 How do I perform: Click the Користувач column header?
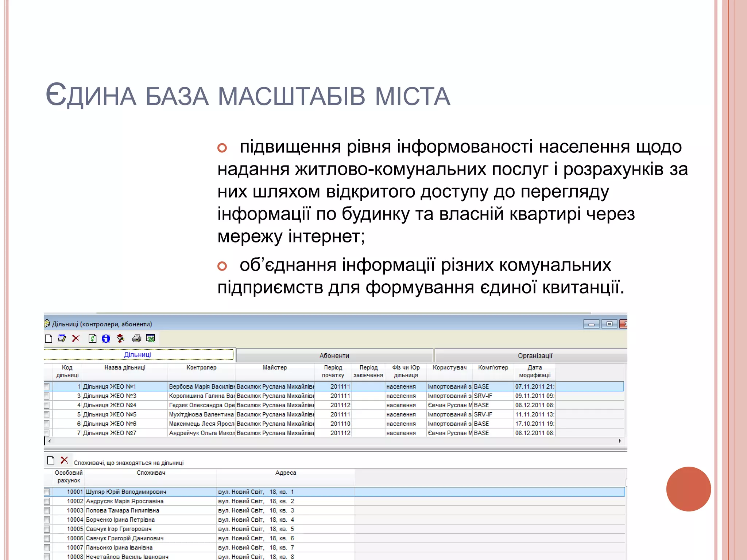(x=450, y=372)
